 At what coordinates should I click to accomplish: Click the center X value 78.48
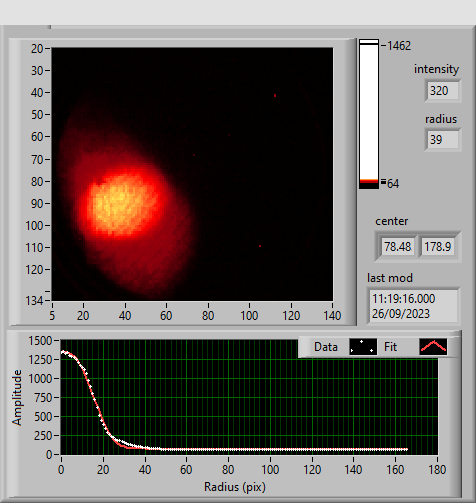pyautogui.click(x=398, y=247)
